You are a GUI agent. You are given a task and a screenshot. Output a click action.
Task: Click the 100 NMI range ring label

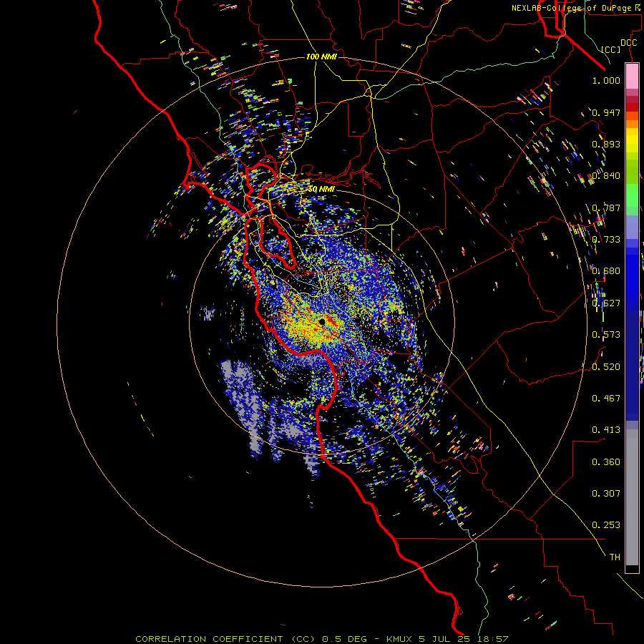(x=321, y=57)
